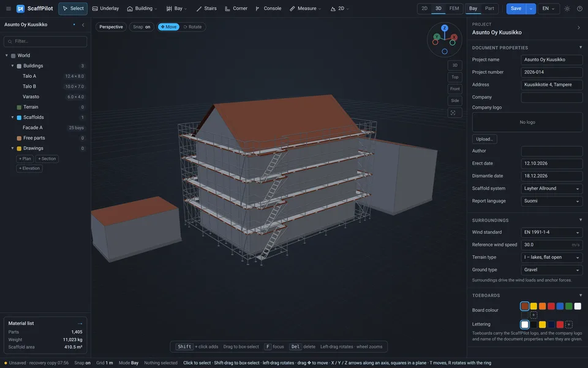This screenshot has width=588, height=368.
Task: Open the Save options arrow
Action: 531,8
